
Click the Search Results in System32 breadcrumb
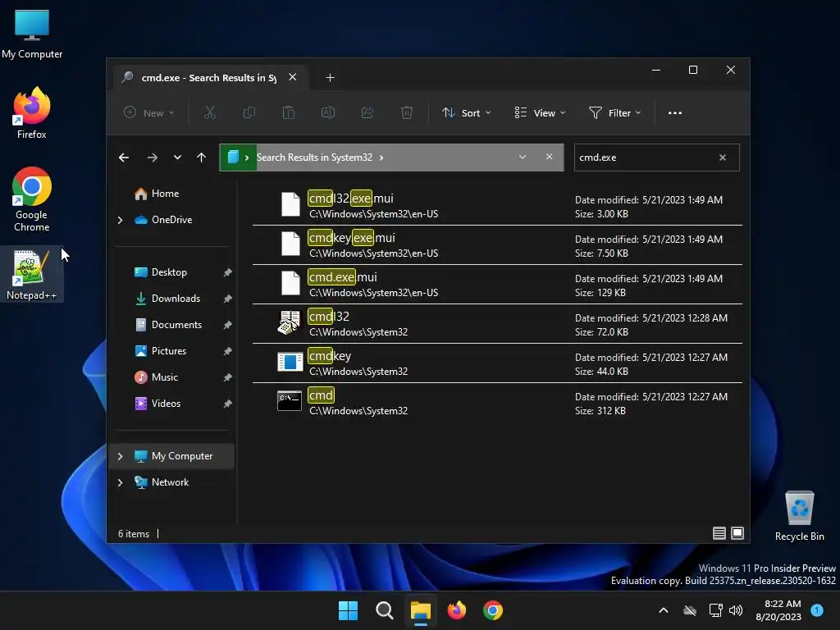tap(314, 157)
